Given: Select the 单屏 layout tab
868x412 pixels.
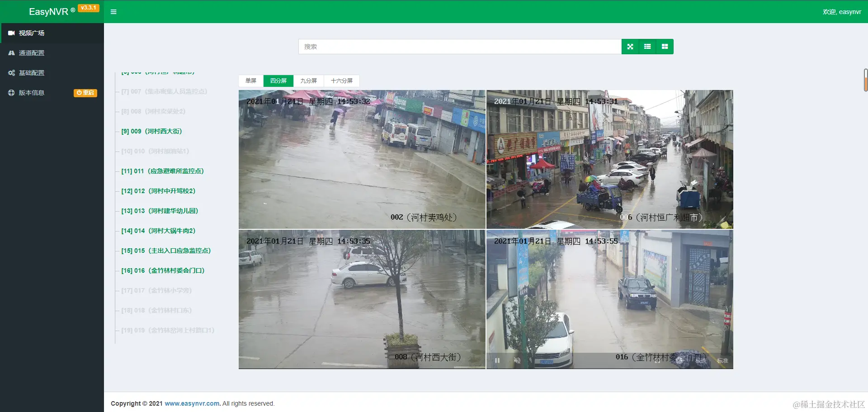Looking at the screenshot, I should (251, 81).
